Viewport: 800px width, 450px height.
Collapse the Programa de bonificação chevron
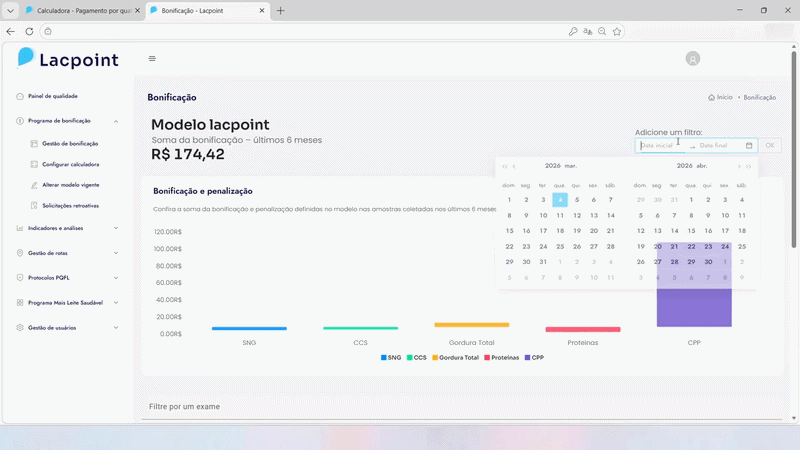coord(116,121)
